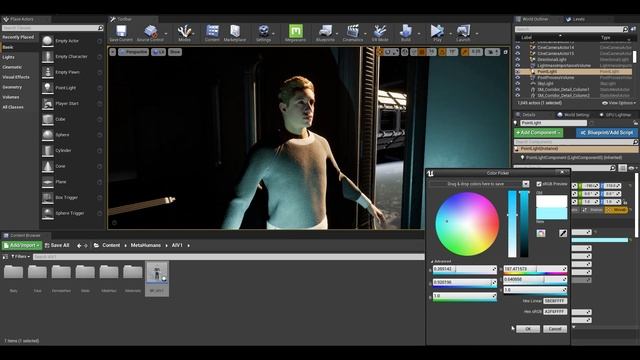The image size is (640, 360).
Task: Click Save Current in the toolbar
Action: (x=121, y=33)
